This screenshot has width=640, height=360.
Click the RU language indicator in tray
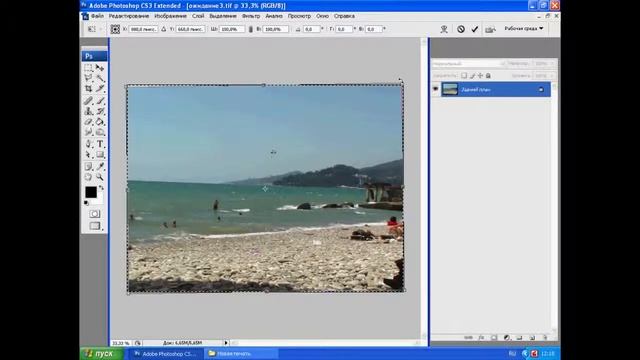click(512, 353)
